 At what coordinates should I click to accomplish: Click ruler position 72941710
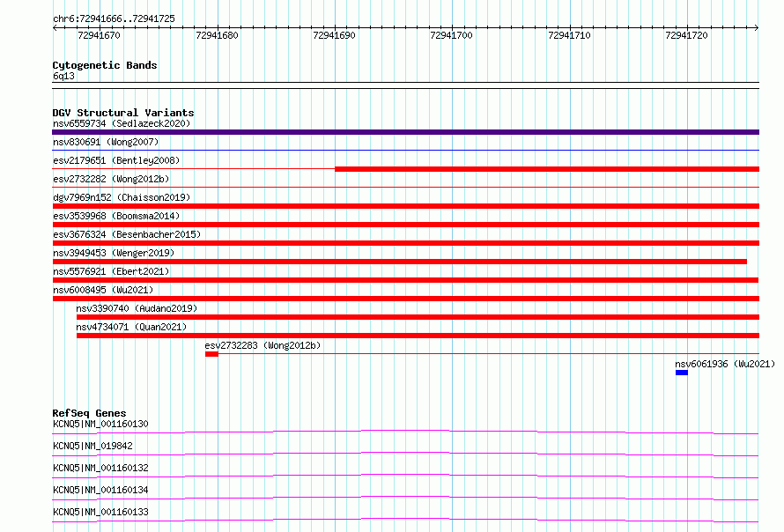coord(569,35)
